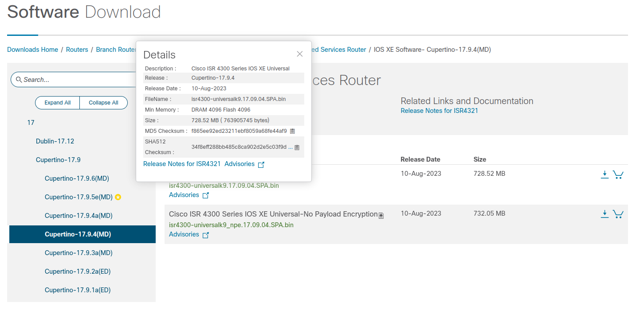644x310 pixels.
Task: Copy the MD5 checksum to clipboard
Action: (x=292, y=131)
